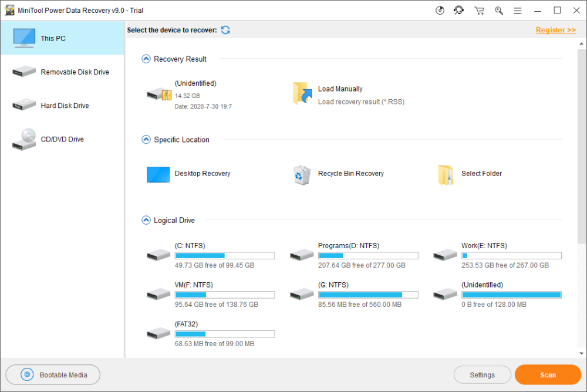Image resolution: width=587 pixels, height=392 pixels.
Task: Click '253.53 GB free of 267.00 GB' text
Action: pyautogui.click(x=505, y=265)
